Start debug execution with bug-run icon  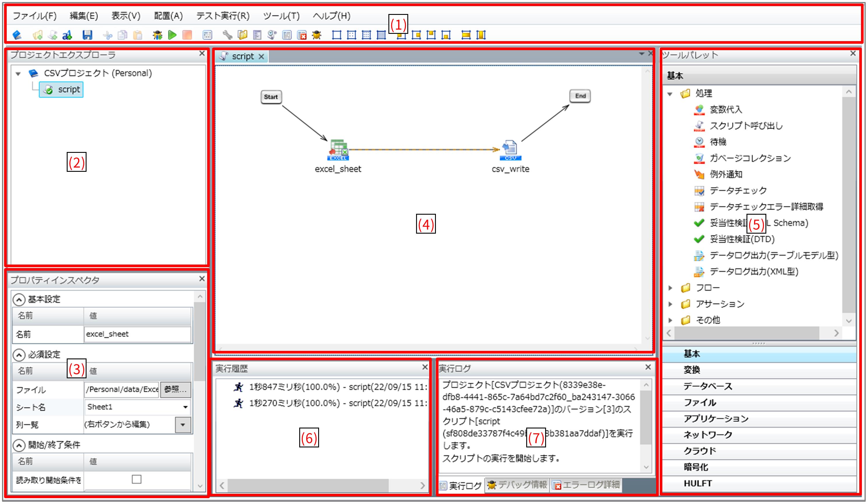(x=157, y=35)
